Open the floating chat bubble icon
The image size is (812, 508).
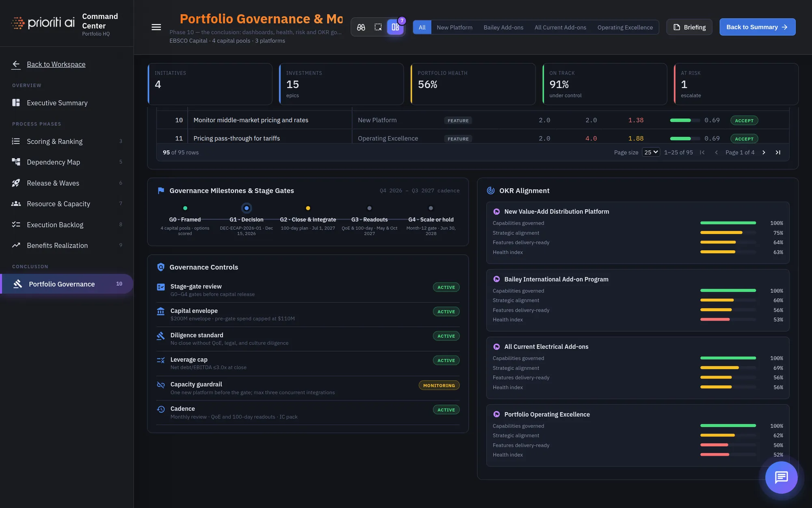[781, 477]
